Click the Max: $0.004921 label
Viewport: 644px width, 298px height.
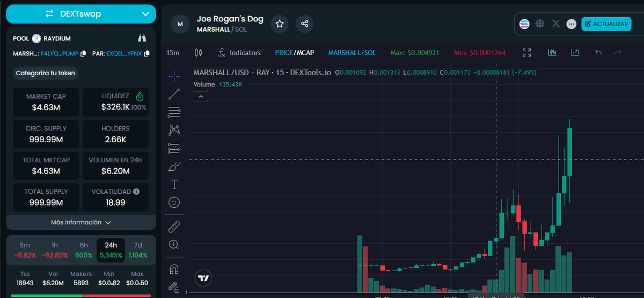pyautogui.click(x=415, y=53)
